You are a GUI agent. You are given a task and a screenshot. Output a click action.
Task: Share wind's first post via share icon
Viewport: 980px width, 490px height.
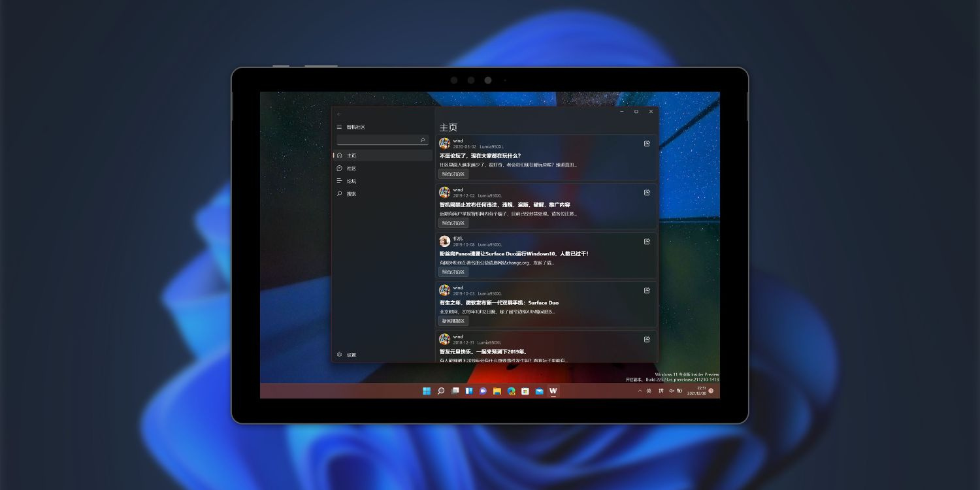[647, 144]
